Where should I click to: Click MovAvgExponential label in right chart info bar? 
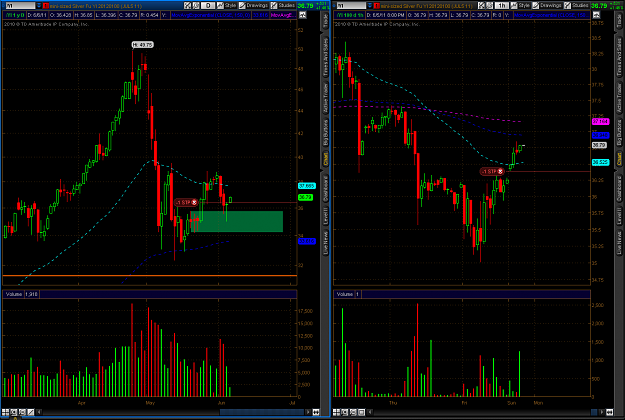point(552,15)
